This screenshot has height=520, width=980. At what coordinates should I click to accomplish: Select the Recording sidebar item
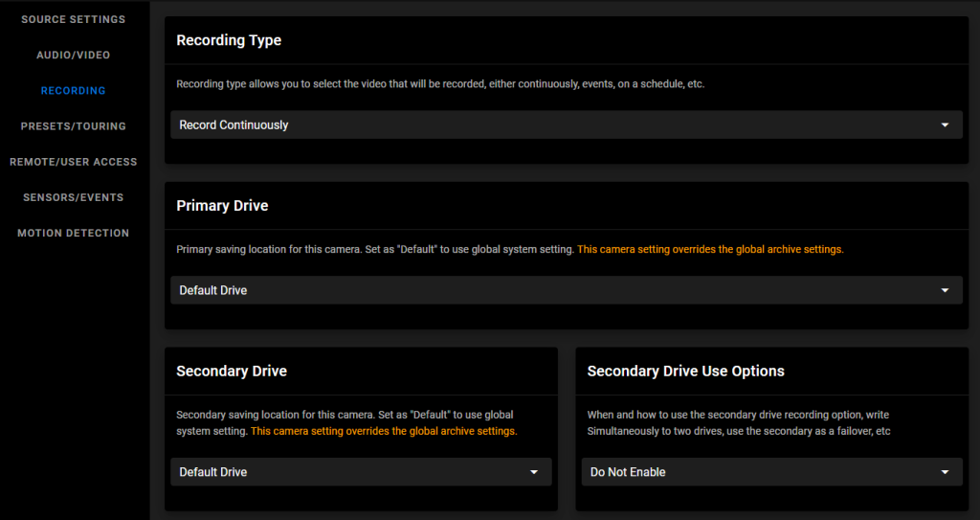coord(73,91)
